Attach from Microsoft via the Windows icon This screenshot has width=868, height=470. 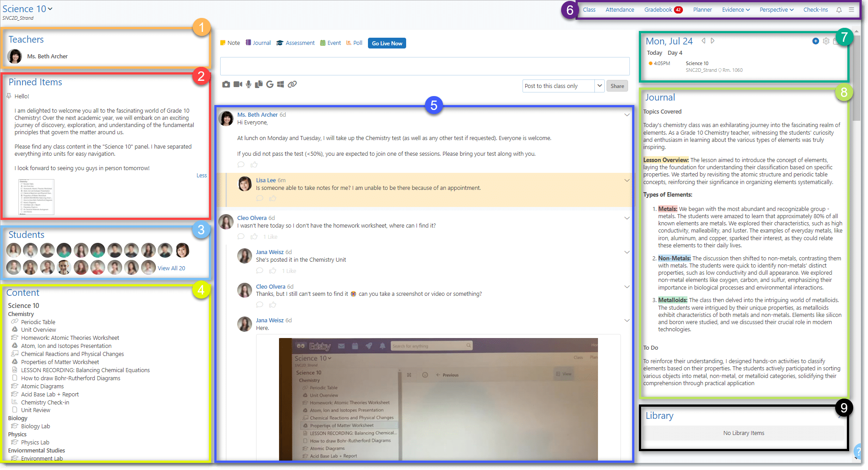[280, 84]
